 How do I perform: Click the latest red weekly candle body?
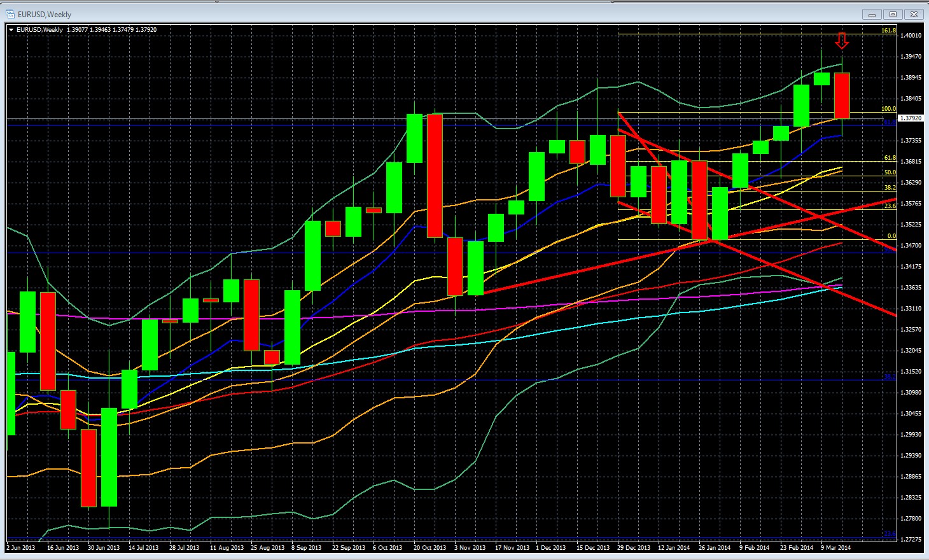[x=842, y=95]
